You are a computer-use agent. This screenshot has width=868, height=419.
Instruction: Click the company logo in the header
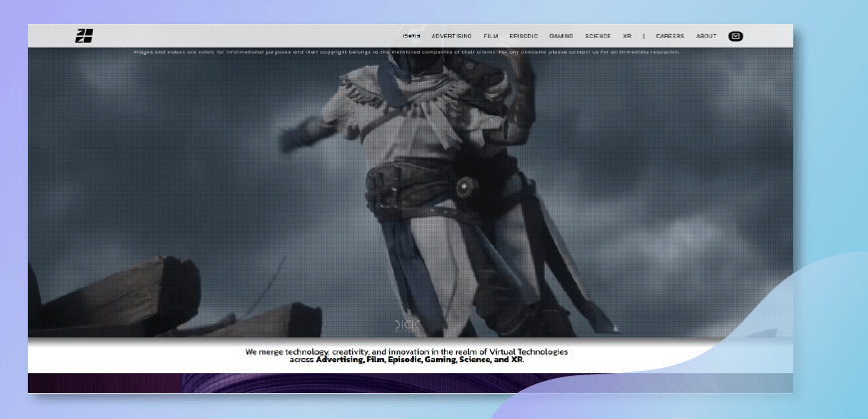pyautogui.click(x=84, y=36)
